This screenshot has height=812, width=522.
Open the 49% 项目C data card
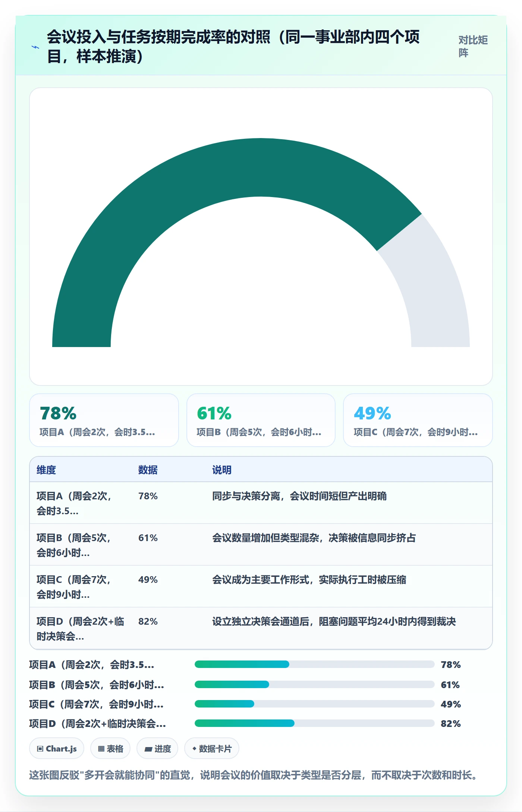418,420
